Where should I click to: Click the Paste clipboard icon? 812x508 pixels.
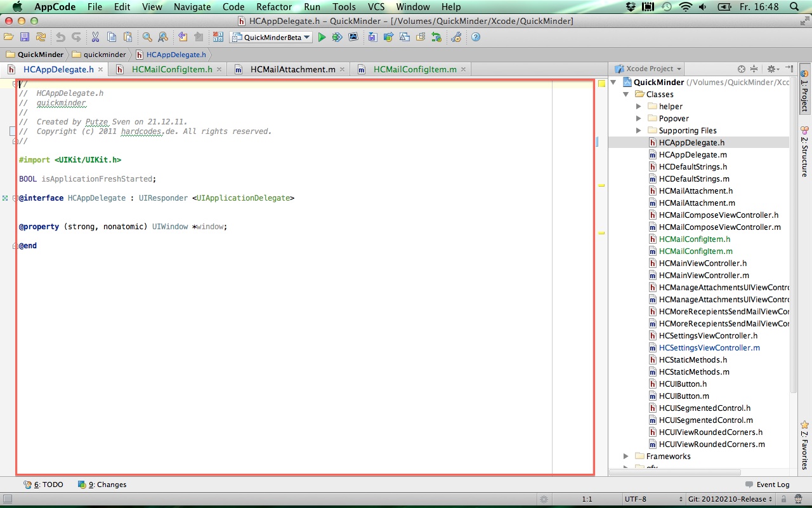point(128,37)
